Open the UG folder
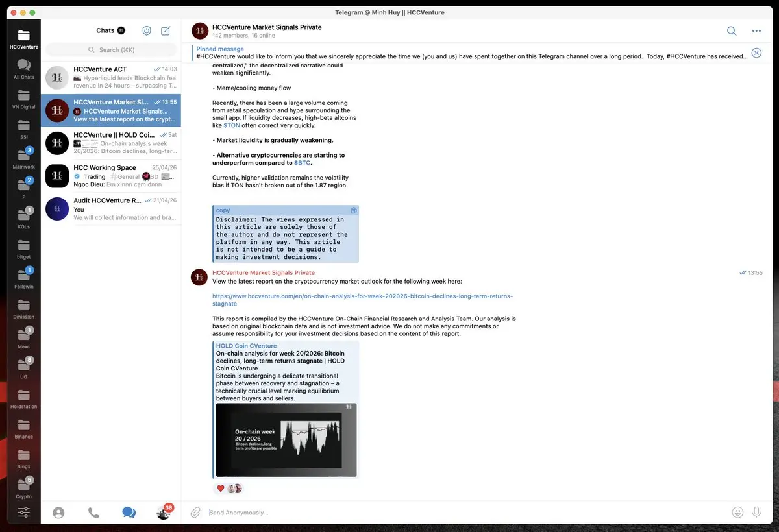 coord(24,368)
